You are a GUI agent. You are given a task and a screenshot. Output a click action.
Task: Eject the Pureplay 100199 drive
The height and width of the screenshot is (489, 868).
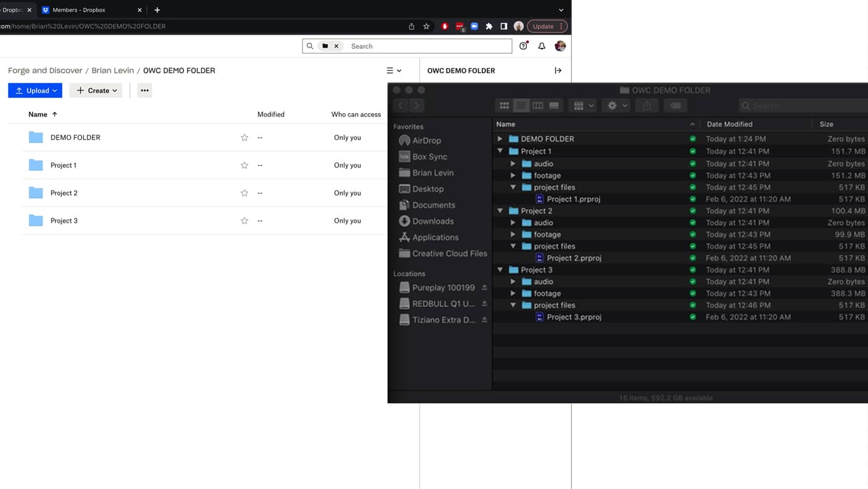coord(484,288)
